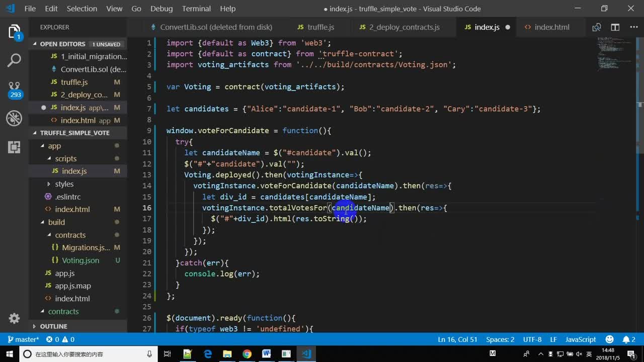Click the taskbar clock showing 14:48

tap(608, 354)
